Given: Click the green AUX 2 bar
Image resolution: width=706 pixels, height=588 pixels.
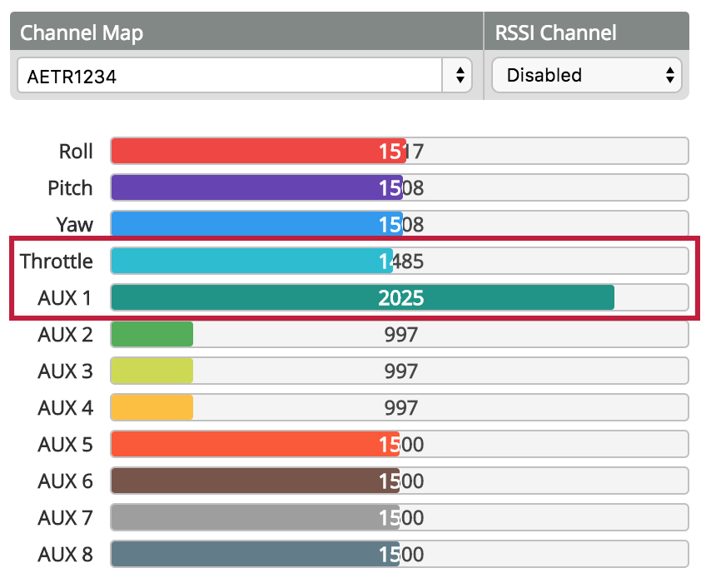Looking at the screenshot, I should point(152,335).
